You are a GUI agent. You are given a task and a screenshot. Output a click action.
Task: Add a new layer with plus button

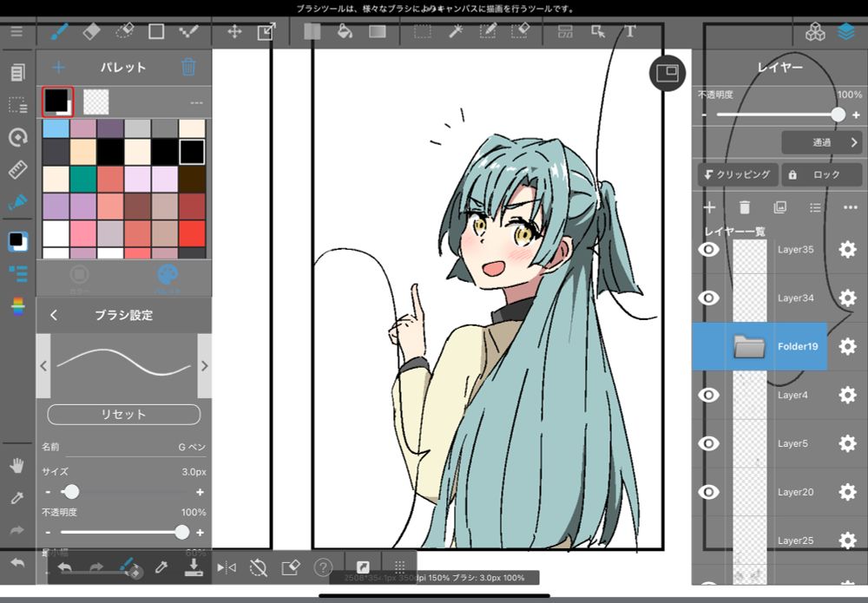(x=709, y=207)
